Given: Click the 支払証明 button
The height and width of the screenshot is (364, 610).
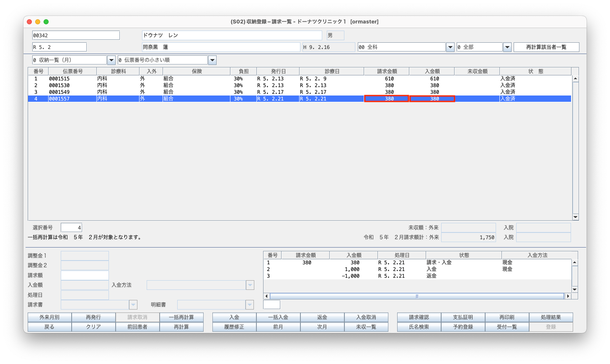Looking at the screenshot, I should point(463,318).
